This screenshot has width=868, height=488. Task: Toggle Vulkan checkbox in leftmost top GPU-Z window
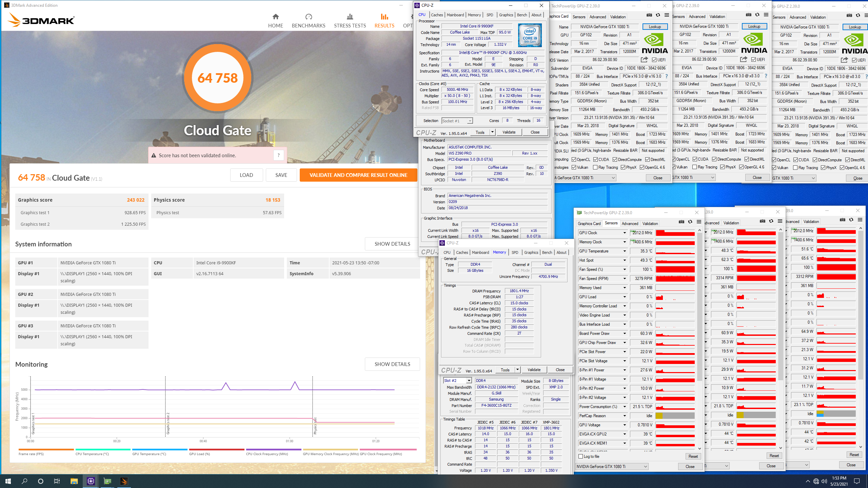pyautogui.click(x=574, y=167)
